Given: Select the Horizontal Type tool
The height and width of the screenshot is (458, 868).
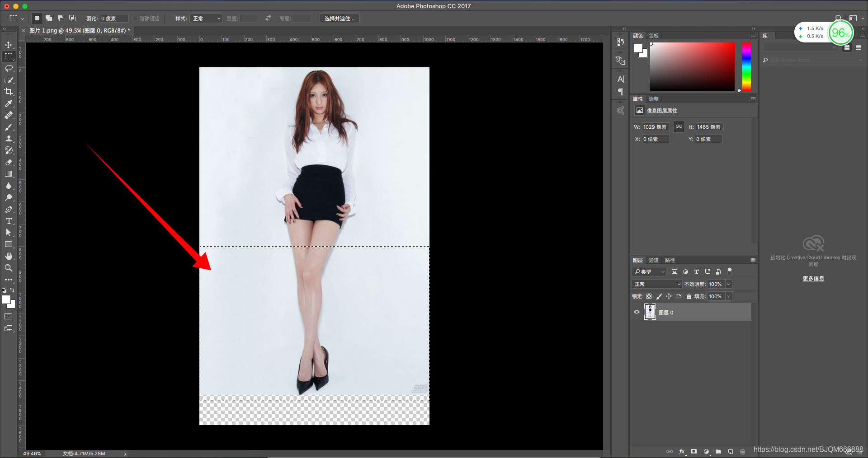Looking at the screenshot, I should click(x=9, y=221).
